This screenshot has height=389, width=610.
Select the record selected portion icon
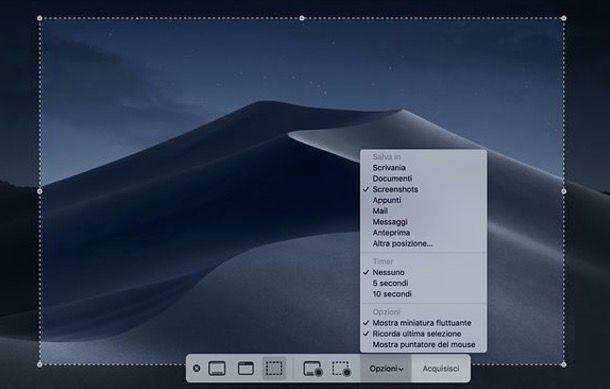click(x=342, y=368)
